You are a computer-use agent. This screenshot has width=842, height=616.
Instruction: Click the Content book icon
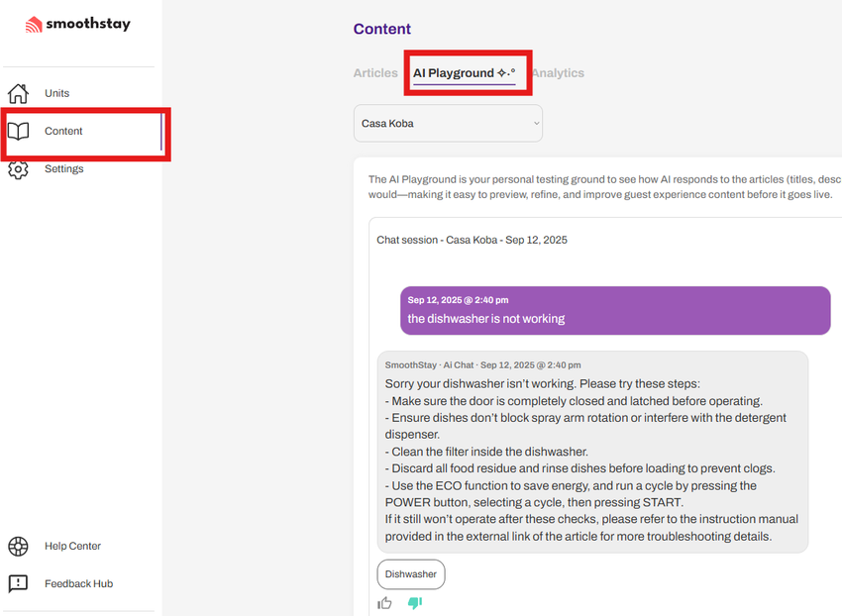(x=18, y=131)
